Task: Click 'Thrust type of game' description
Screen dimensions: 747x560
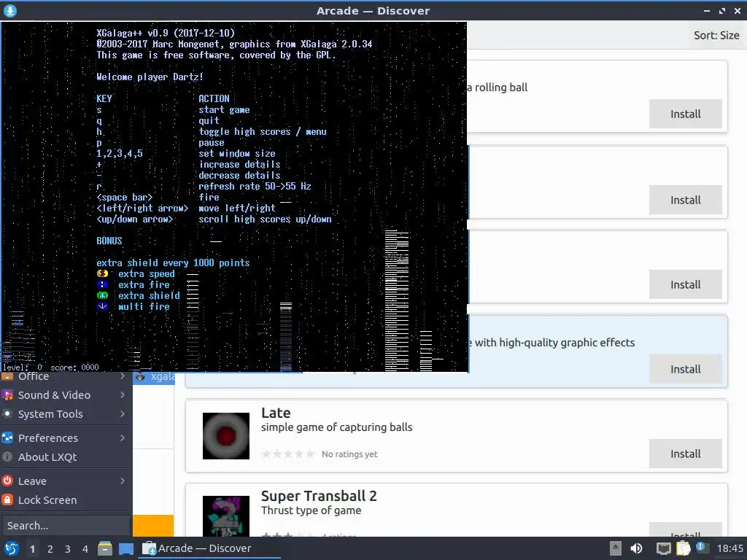Action: click(x=311, y=510)
